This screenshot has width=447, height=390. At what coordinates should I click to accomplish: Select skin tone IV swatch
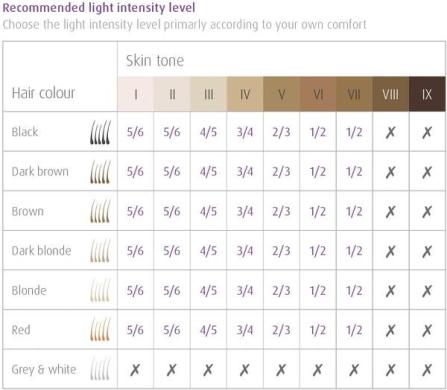(245, 94)
